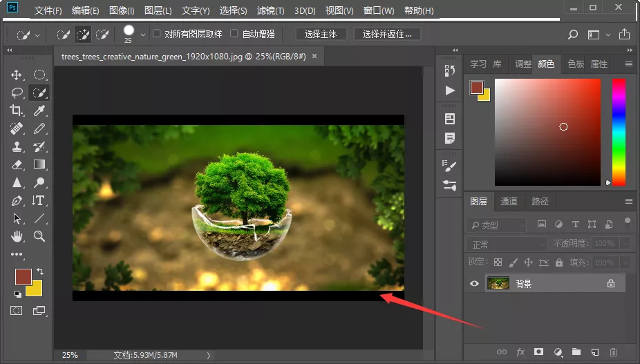Toggle lock position
This screenshot has height=364, width=640.
click(528, 262)
